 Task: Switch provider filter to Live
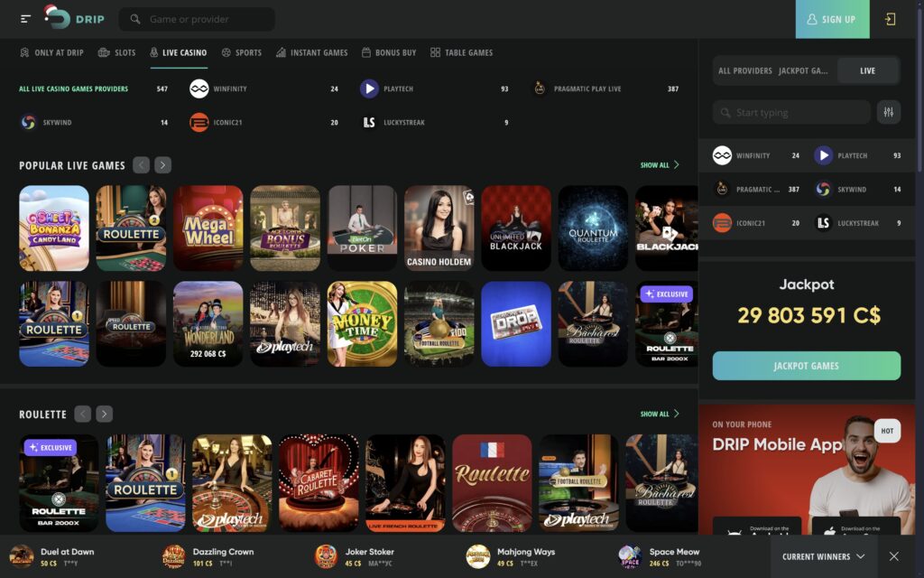(869, 70)
